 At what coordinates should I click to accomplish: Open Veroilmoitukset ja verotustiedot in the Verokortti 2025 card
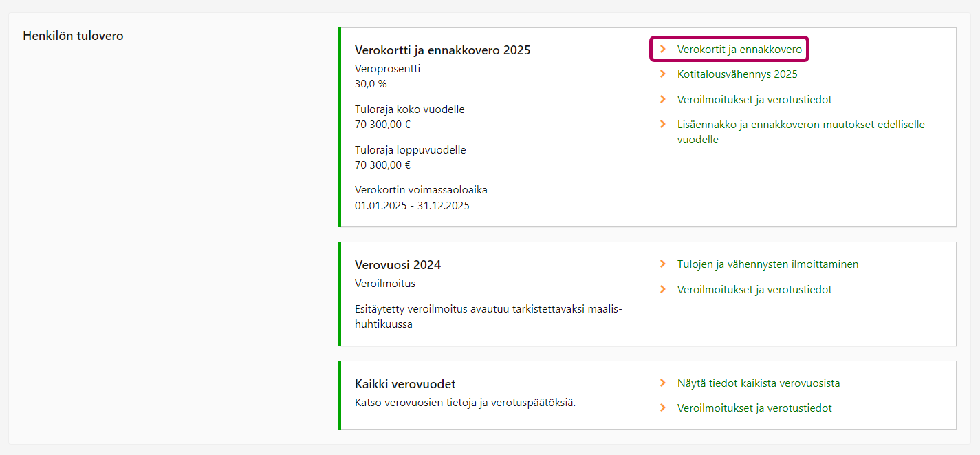(x=754, y=100)
